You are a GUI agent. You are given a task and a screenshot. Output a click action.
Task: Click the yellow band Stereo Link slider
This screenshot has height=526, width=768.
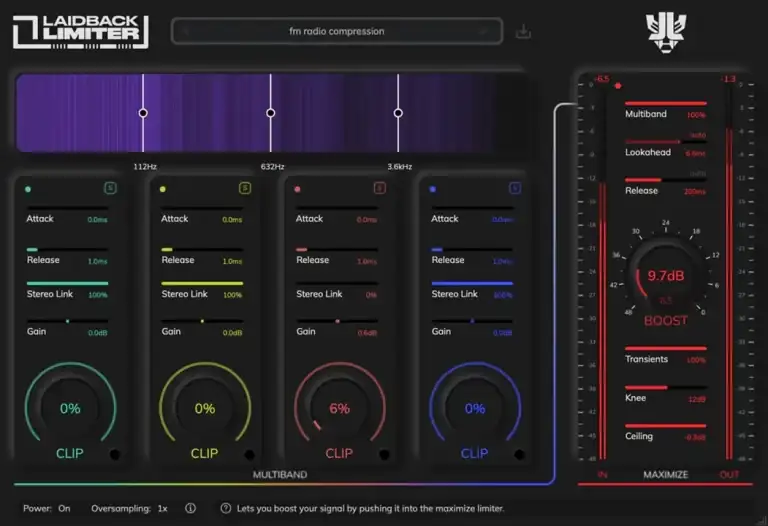point(202,283)
